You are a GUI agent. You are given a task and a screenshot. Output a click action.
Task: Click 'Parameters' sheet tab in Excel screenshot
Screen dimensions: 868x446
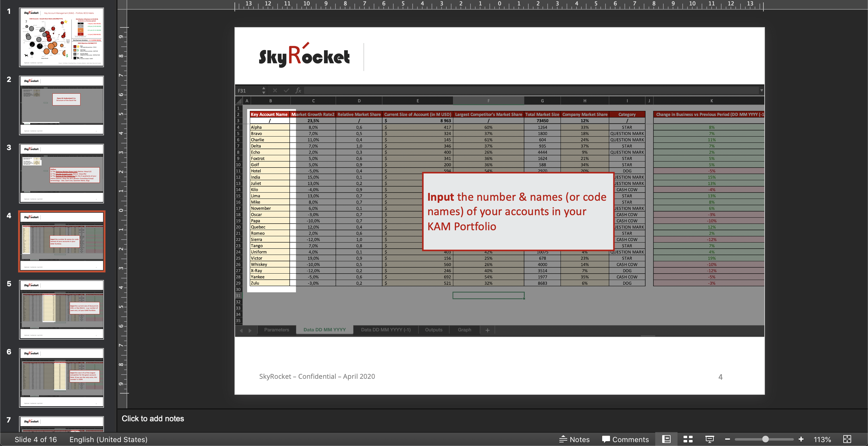[276, 330]
